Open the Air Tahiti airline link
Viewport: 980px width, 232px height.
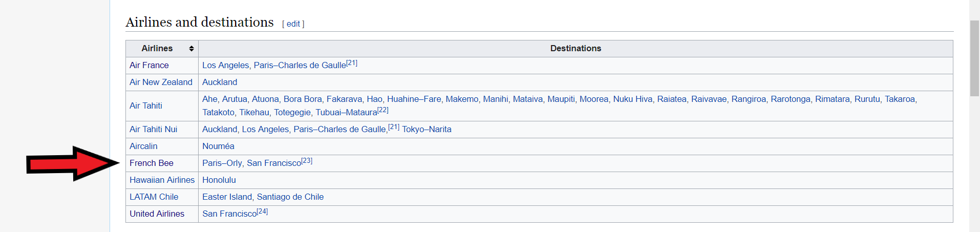(x=146, y=106)
